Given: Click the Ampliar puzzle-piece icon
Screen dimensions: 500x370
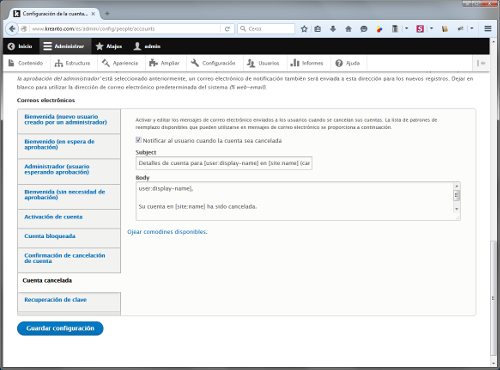Looking at the screenshot, I should 153,63.
